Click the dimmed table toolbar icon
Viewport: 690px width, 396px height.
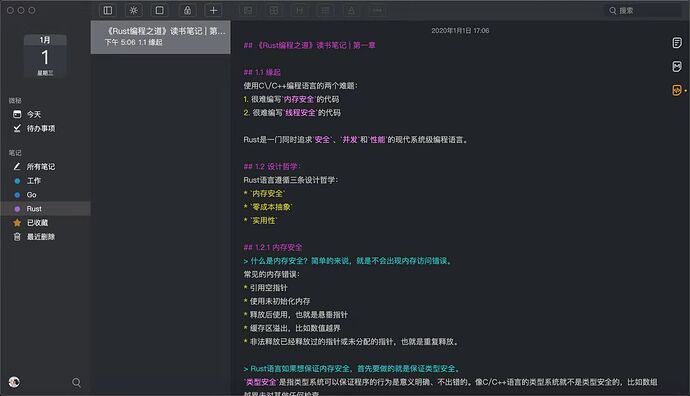325,10
